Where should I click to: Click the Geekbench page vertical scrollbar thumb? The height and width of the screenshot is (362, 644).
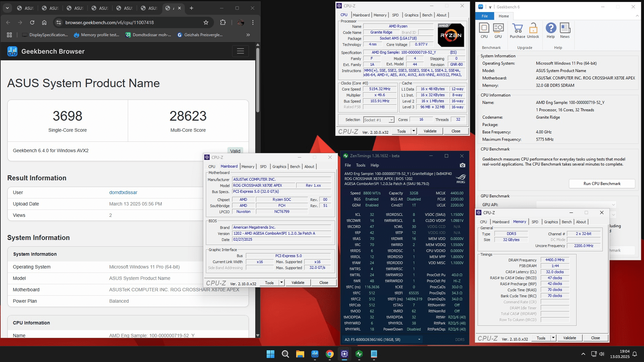click(258, 80)
